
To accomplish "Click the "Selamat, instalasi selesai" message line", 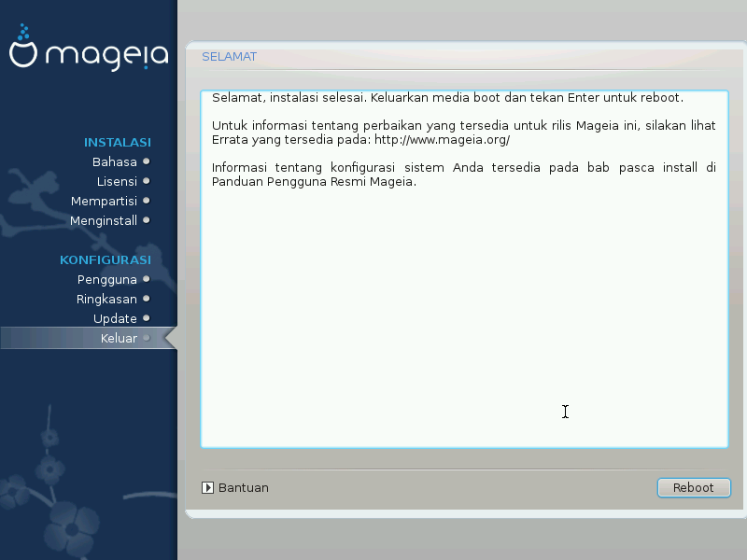I will coord(447,97).
